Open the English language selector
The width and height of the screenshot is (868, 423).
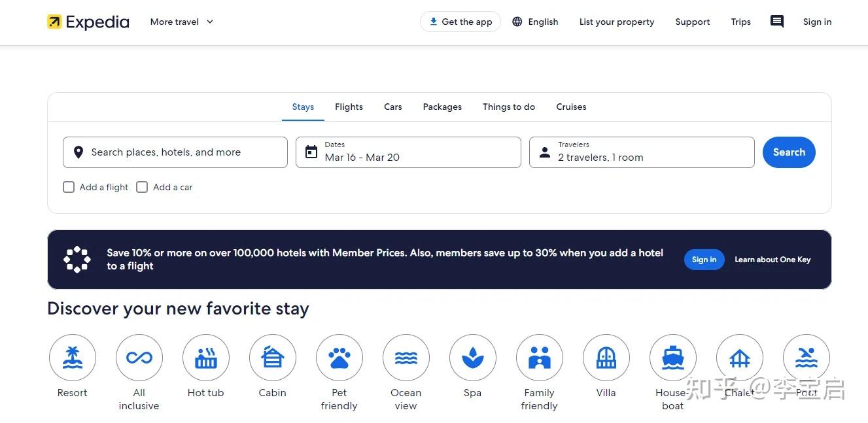coord(535,22)
